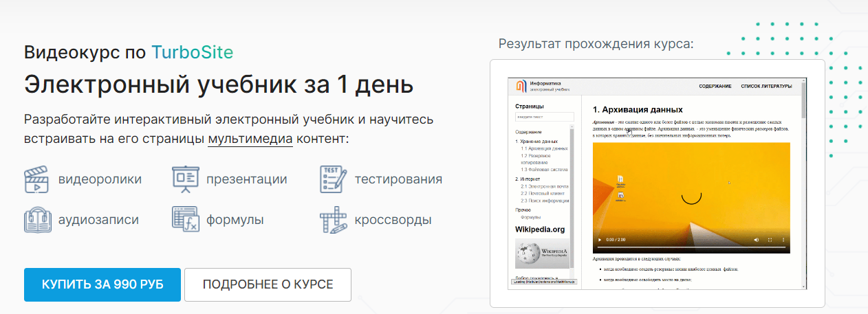Click the формулы fx icon
This screenshot has height=314, width=868.
tap(185, 220)
